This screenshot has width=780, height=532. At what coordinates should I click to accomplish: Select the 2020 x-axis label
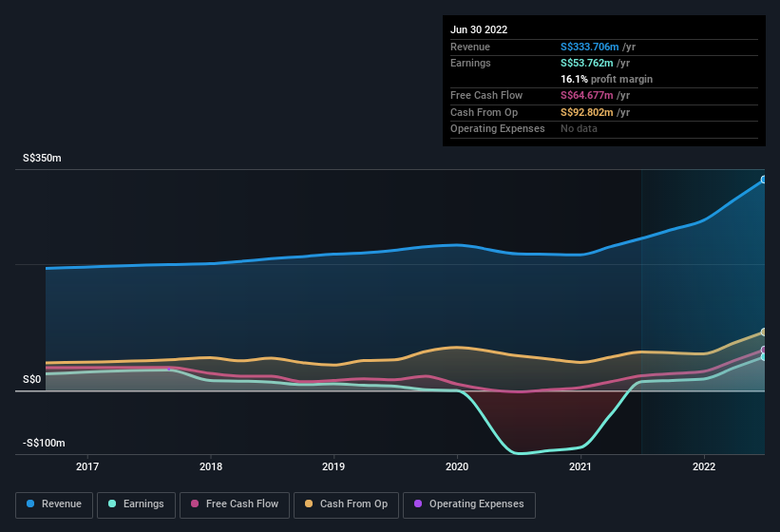point(457,466)
